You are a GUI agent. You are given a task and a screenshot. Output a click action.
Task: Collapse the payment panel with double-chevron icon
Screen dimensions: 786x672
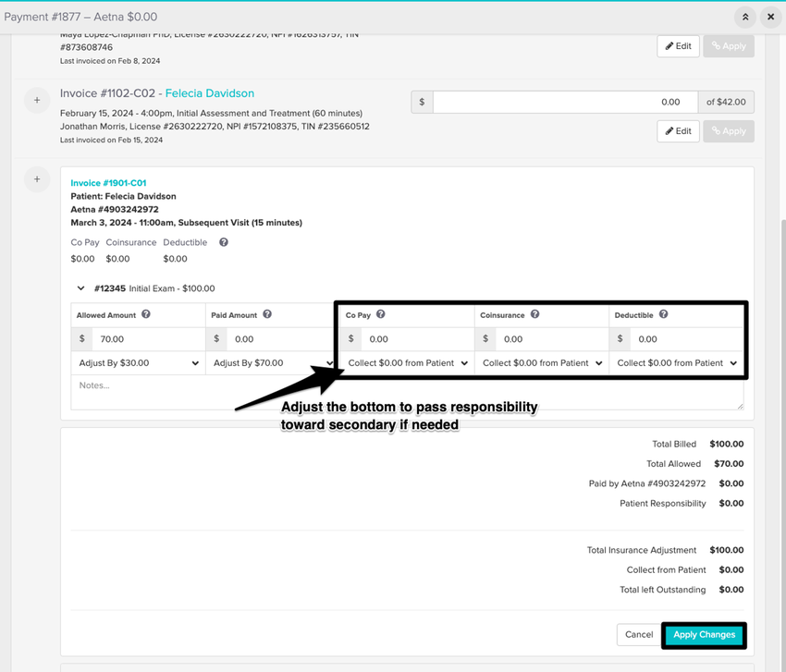(744, 17)
